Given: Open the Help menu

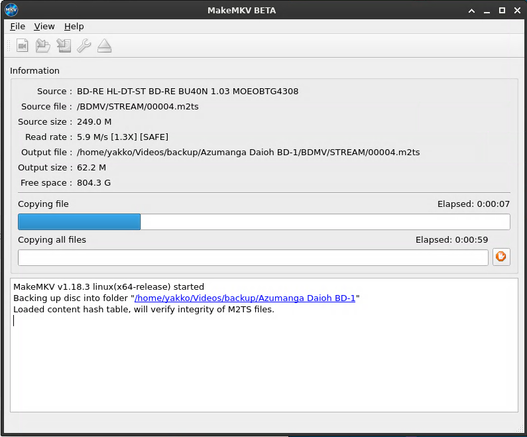Looking at the screenshot, I should [74, 26].
